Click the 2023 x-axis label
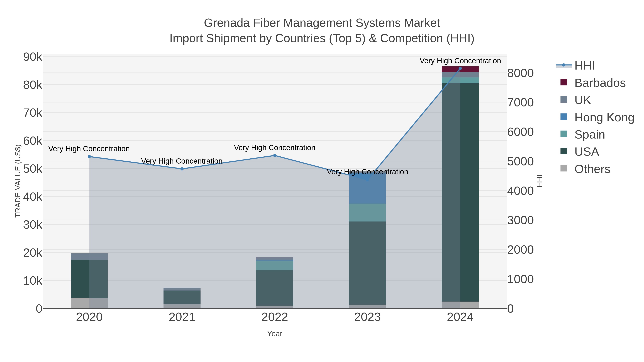 (367, 317)
